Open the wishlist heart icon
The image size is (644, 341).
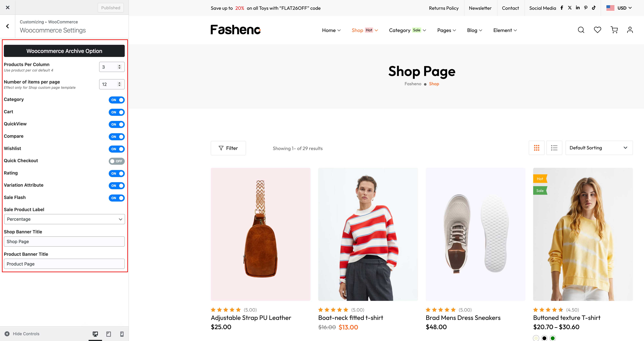(x=597, y=30)
